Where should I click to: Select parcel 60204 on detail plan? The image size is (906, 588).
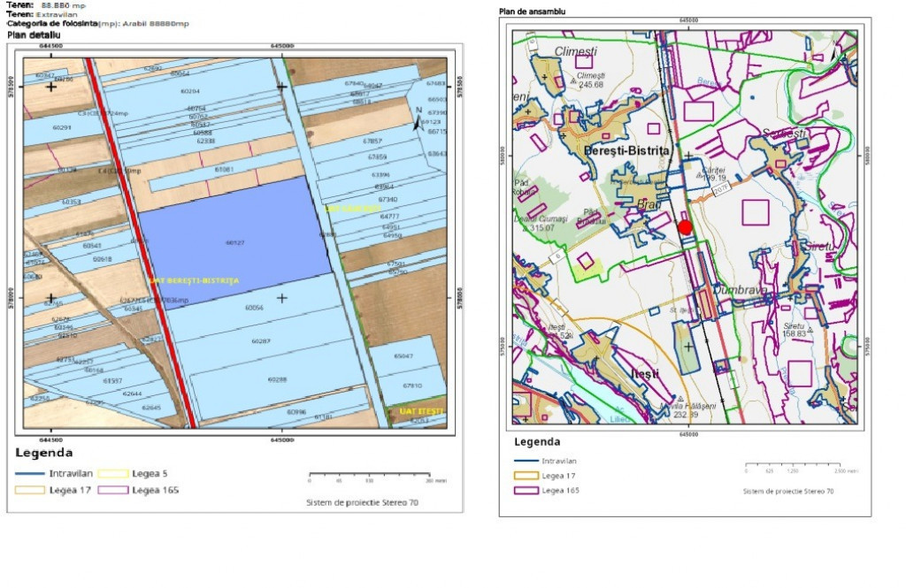pyautogui.click(x=190, y=91)
